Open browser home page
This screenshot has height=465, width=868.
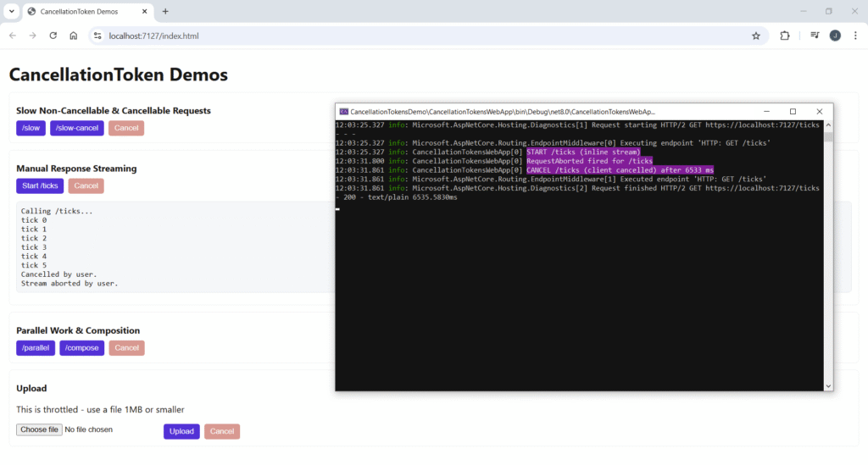pos(73,36)
